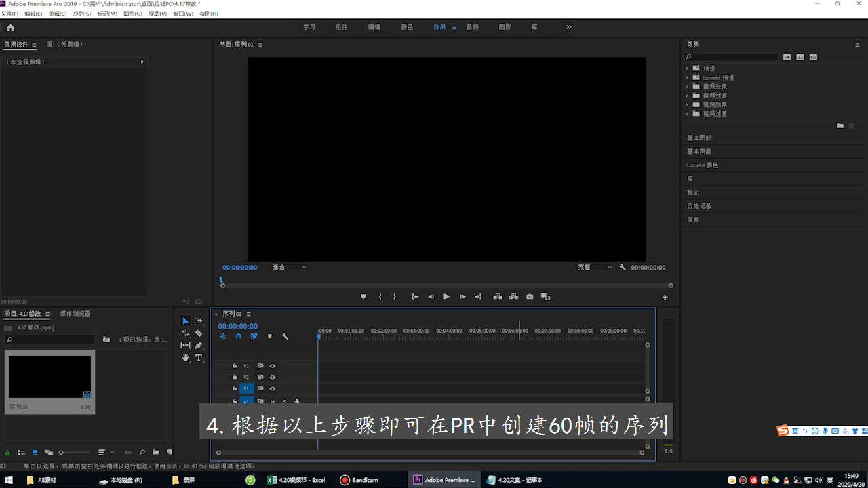Open program monitor settings wrench
This screenshot has height=488, width=868.
pos(623,268)
